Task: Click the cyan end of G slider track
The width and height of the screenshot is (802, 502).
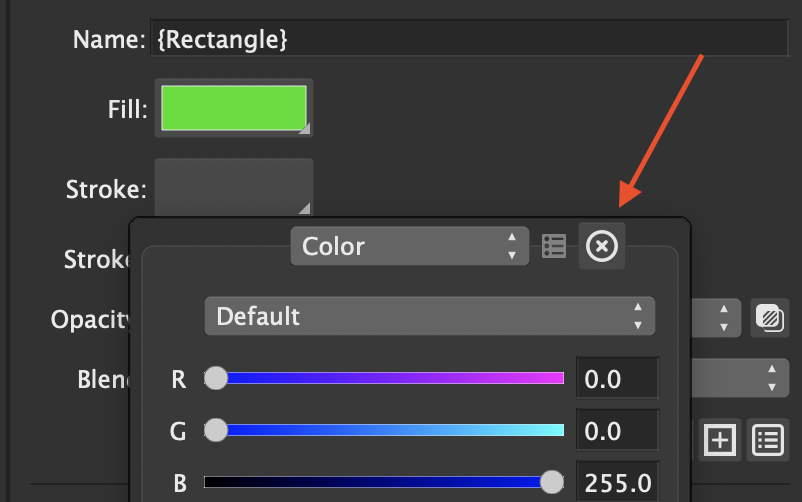Action: 556,431
